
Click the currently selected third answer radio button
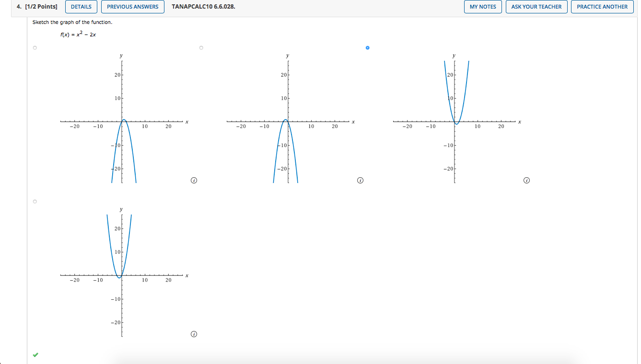tap(368, 48)
